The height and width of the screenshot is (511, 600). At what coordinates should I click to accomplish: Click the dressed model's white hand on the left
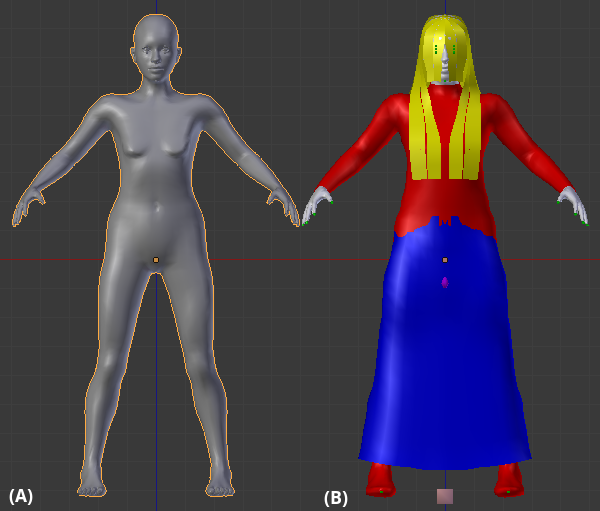(317, 203)
